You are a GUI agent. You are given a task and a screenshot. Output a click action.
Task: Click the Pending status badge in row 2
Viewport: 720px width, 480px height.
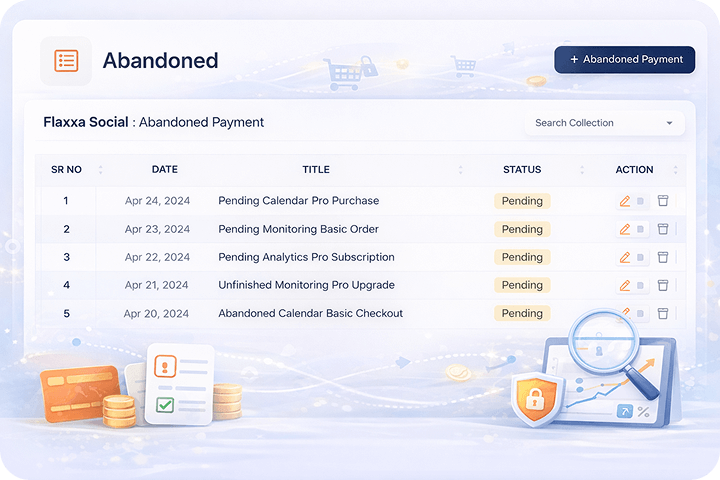point(522,229)
